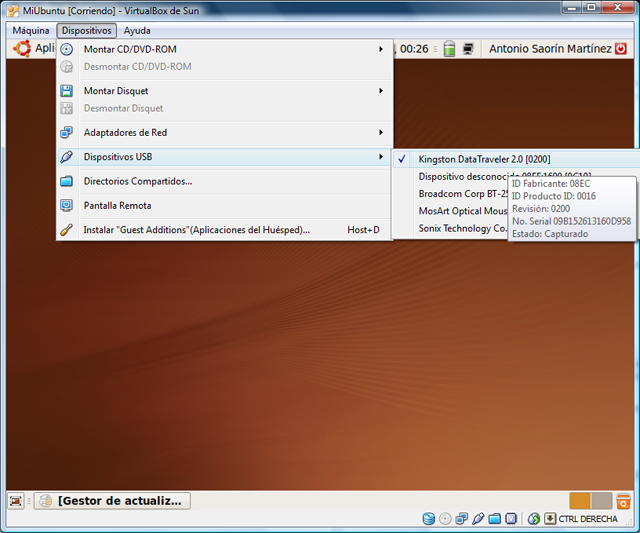This screenshot has width=640, height=533.
Task: Click the hard disk activity icon in status bar
Action: [x=429, y=519]
